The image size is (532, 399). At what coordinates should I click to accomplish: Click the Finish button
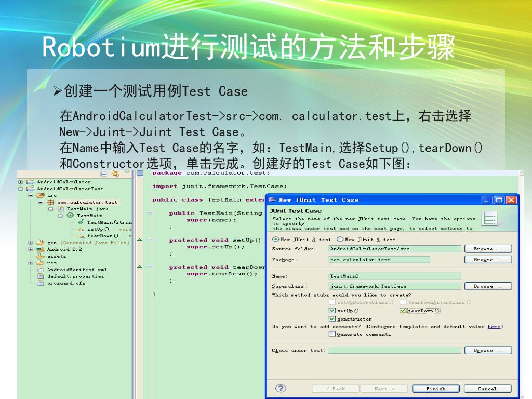(436, 389)
